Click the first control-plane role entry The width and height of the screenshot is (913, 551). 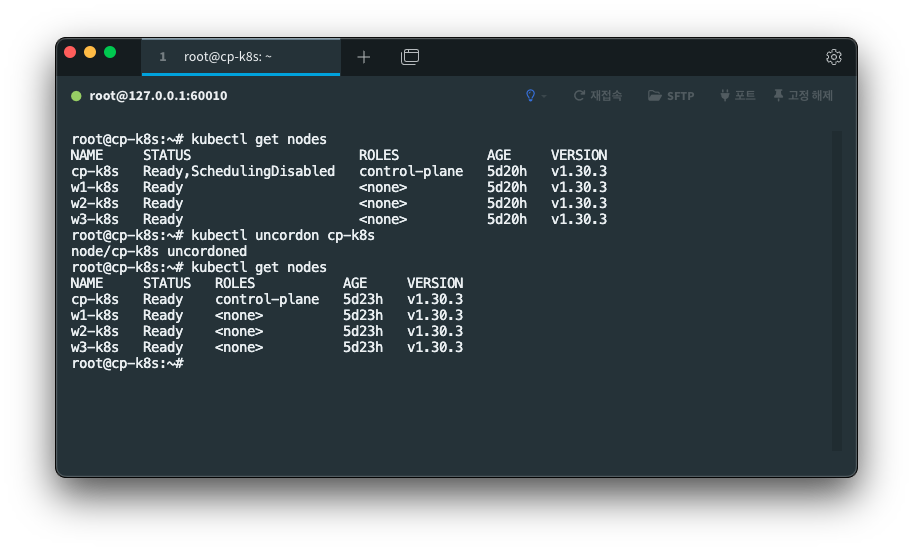(x=411, y=171)
